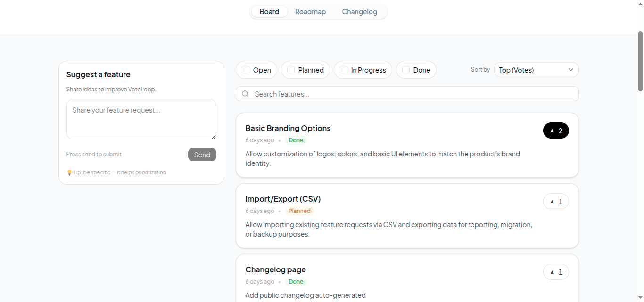Click '6 days ago' under Import/Export (CSV)

pyautogui.click(x=260, y=211)
